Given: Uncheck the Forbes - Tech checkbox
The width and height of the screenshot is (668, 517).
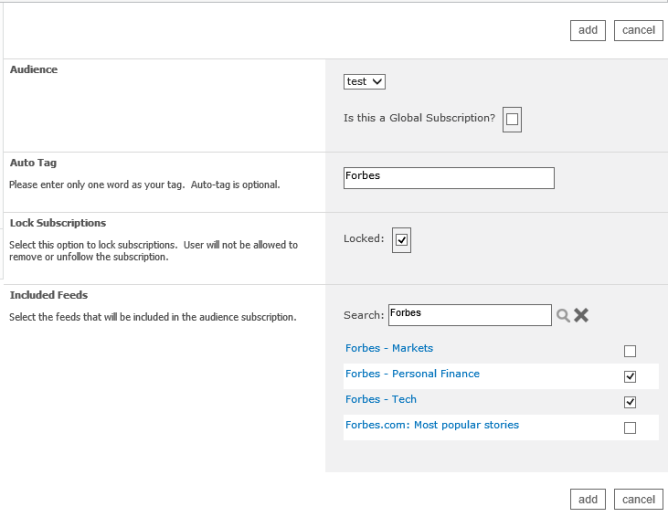Looking at the screenshot, I should pos(629,402).
